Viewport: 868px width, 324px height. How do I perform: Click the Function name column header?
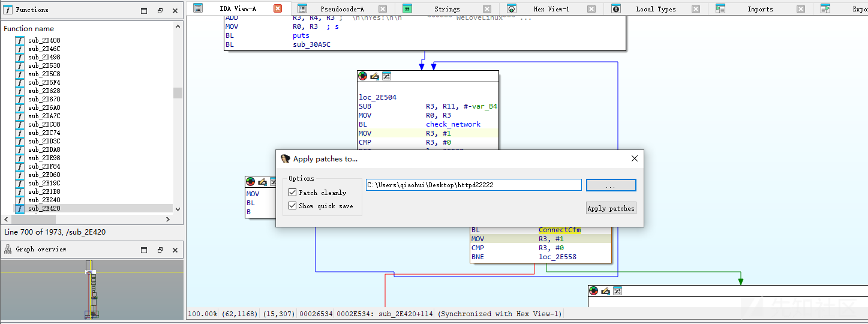29,29
